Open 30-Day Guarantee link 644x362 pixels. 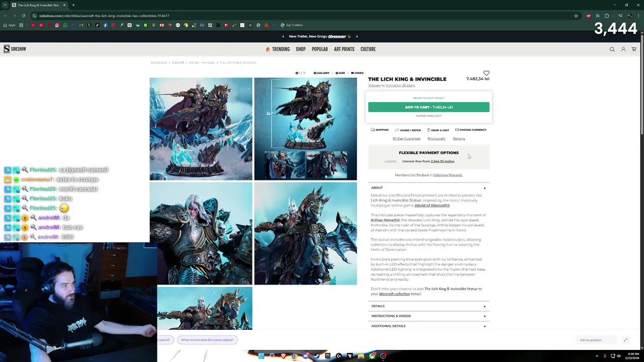(407, 139)
